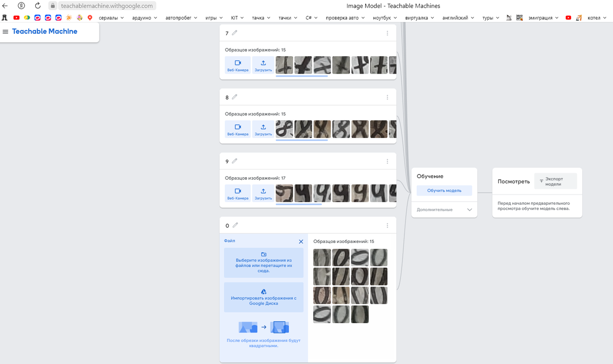This screenshot has width=613, height=364.
Task: Import images from Google Диска
Action: point(264,297)
